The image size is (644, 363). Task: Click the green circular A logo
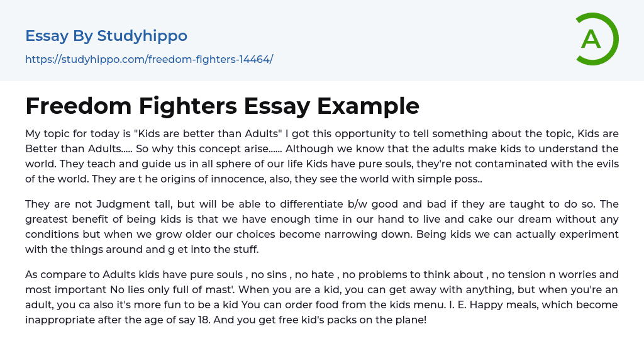tap(596, 39)
